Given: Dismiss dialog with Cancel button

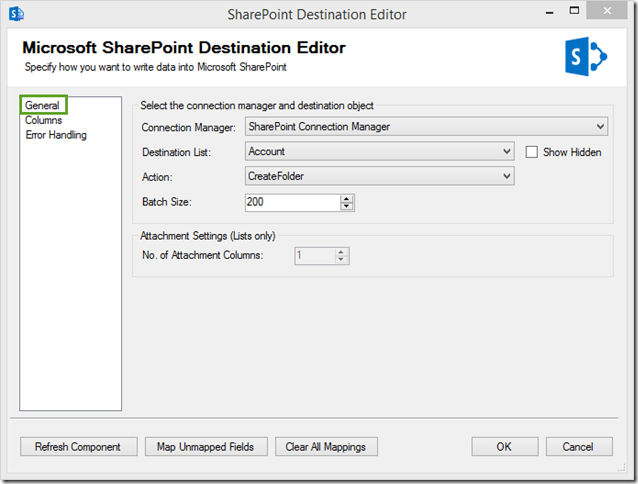Looking at the screenshot, I should point(579,447).
